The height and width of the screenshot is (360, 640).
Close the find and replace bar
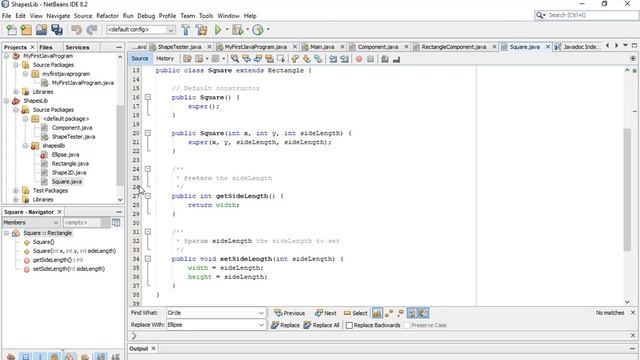[633, 313]
